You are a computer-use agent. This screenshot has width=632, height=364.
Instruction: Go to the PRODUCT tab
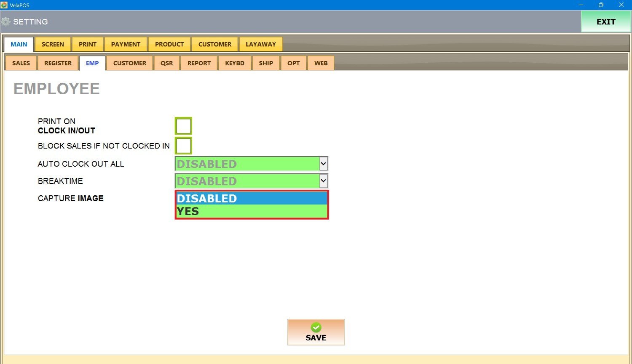[x=169, y=44]
